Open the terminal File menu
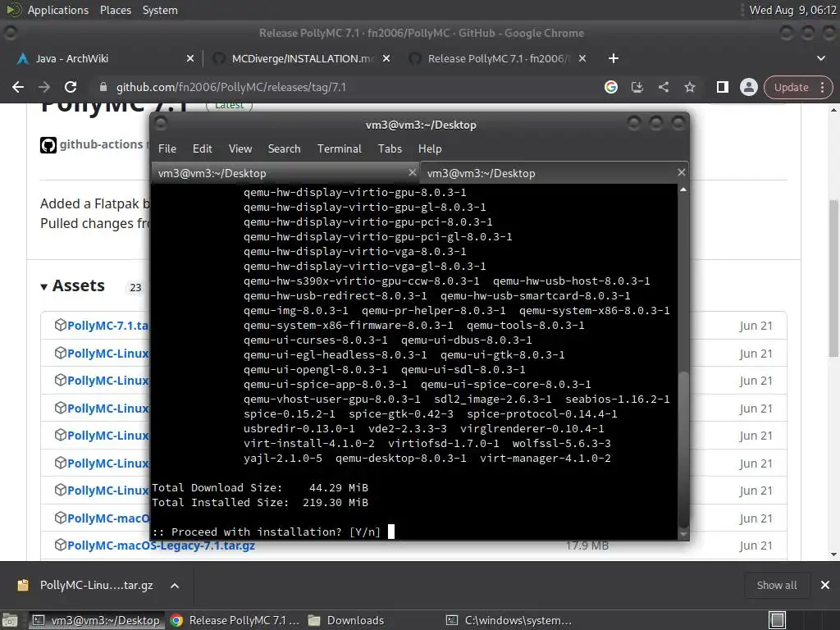Viewport: 840px width, 630px height. [x=167, y=149]
